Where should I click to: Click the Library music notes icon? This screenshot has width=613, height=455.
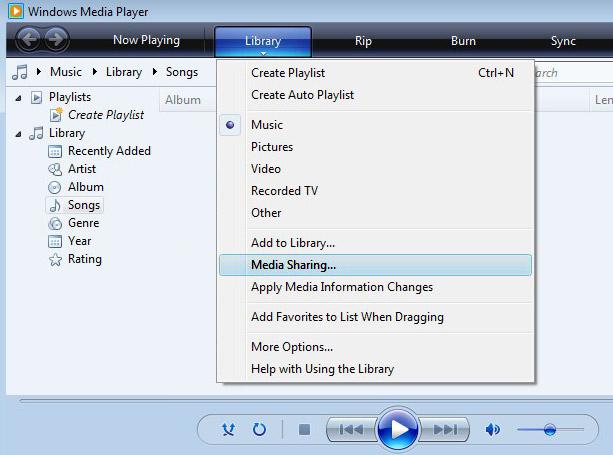36,133
